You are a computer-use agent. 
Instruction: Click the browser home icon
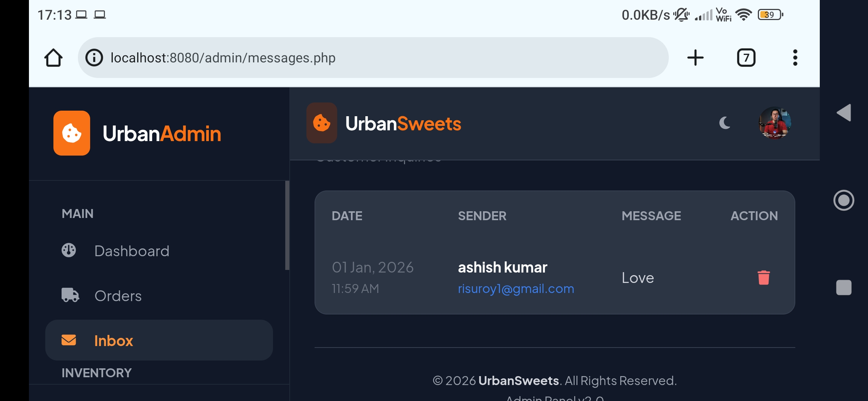pos(53,58)
